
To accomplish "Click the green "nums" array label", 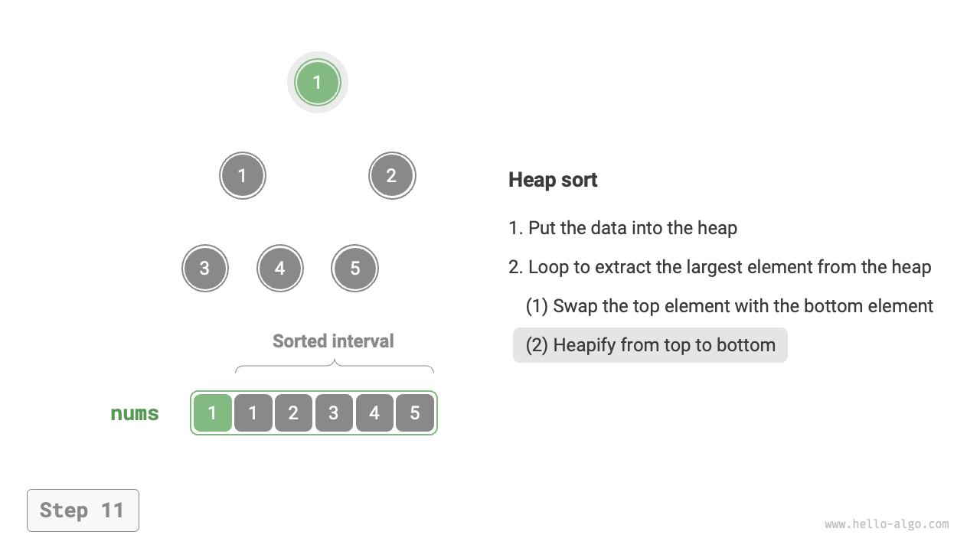I will coord(135,413).
